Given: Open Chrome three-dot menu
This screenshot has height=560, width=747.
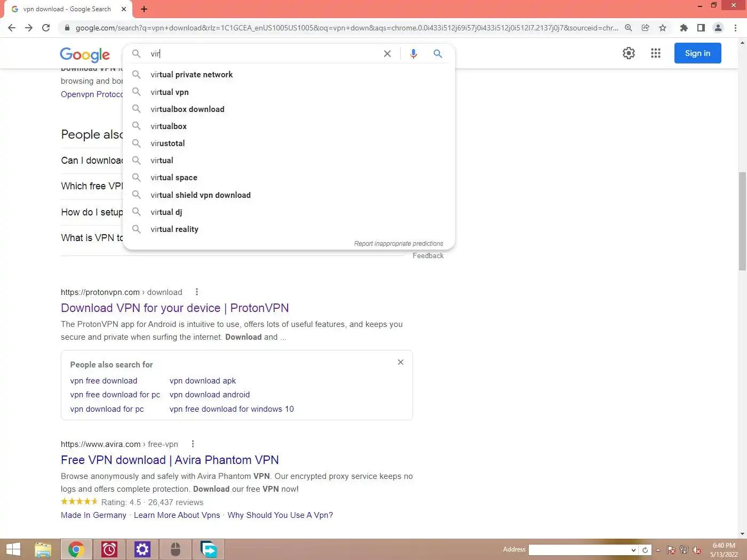Looking at the screenshot, I should click(x=736, y=28).
